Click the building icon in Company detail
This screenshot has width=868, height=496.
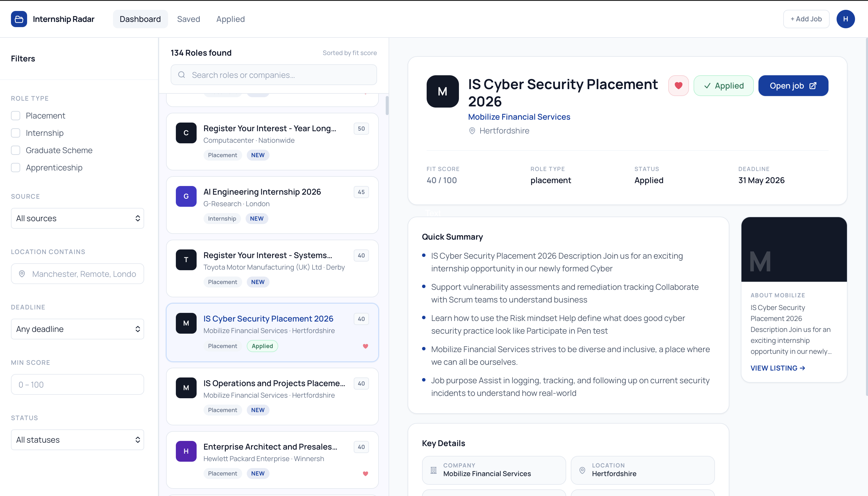pos(433,470)
